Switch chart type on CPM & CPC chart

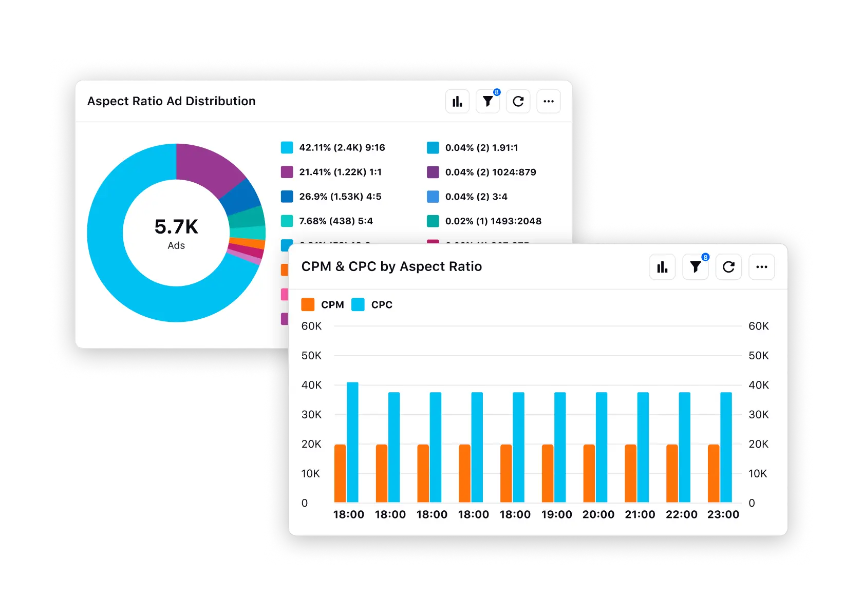662,267
